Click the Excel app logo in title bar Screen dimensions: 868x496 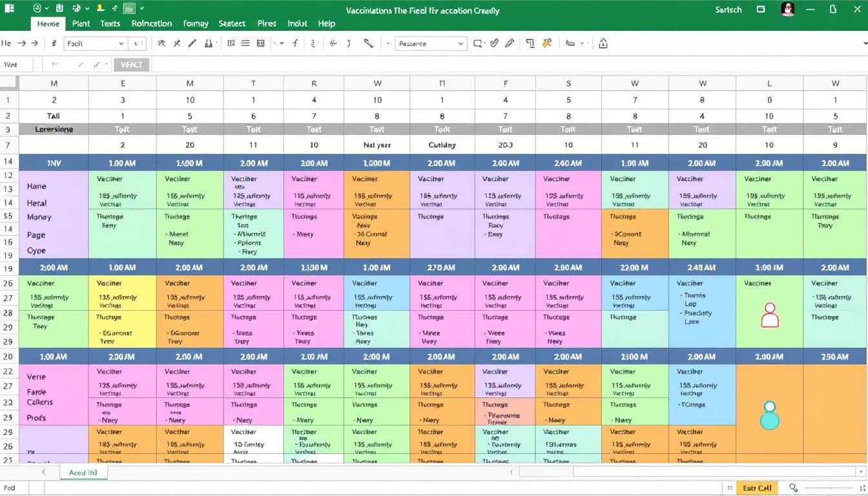[10, 9]
